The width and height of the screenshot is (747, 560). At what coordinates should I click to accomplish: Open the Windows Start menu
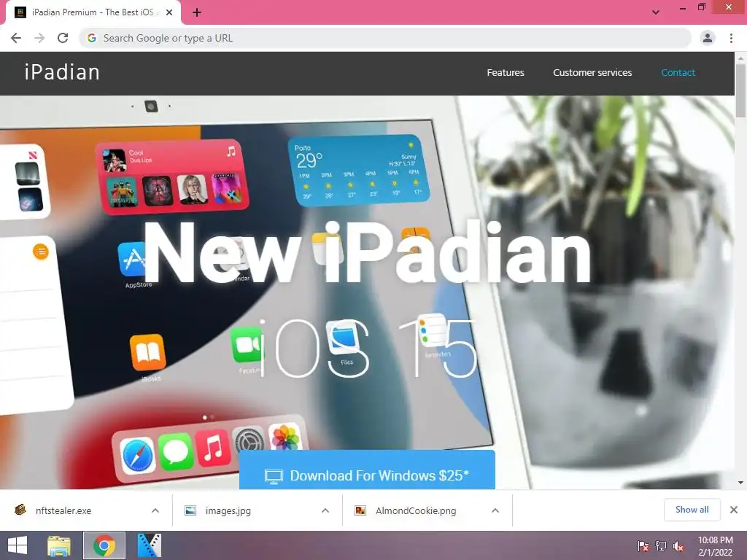click(18, 545)
